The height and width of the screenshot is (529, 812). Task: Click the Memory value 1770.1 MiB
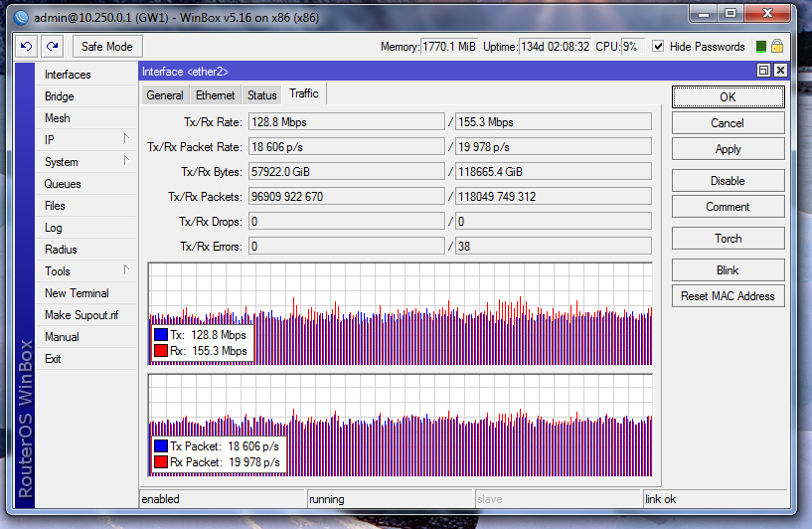pyautogui.click(x=449, y=47)
